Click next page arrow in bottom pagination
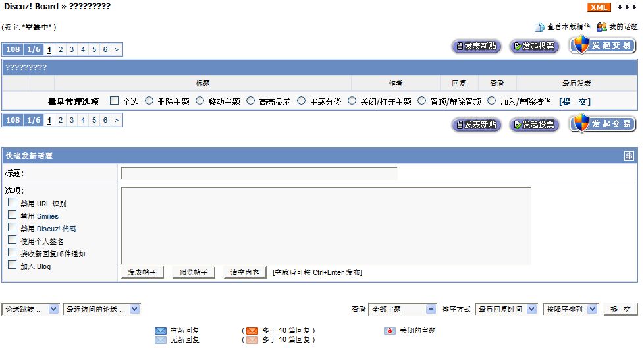Screen dimensions: 644x348 pyautogui.click(x=117, y=120)
